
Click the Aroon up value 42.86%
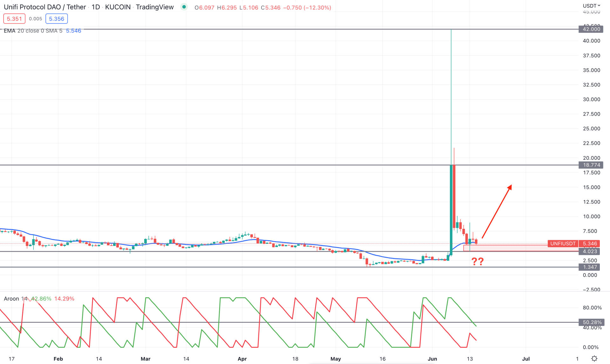(x=41, y=299)
